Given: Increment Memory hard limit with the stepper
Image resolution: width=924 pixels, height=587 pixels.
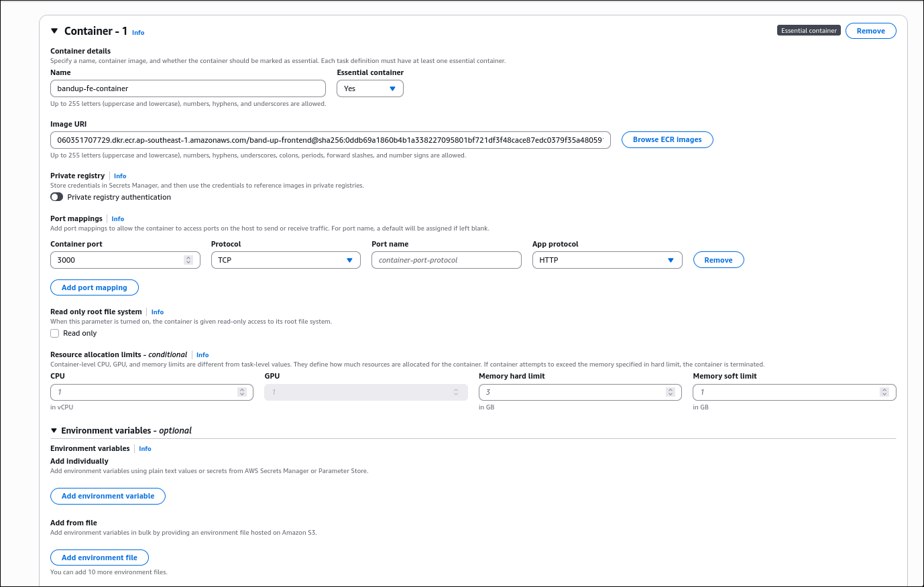Looking at the screenshot, I should (670, 389).
